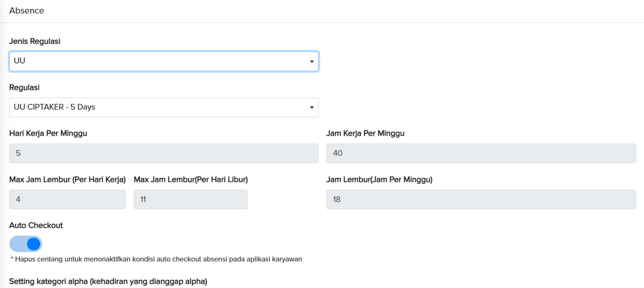
Task: Click the Auto Checkout label
Action: pyautogui.click(x=36, y=225)
